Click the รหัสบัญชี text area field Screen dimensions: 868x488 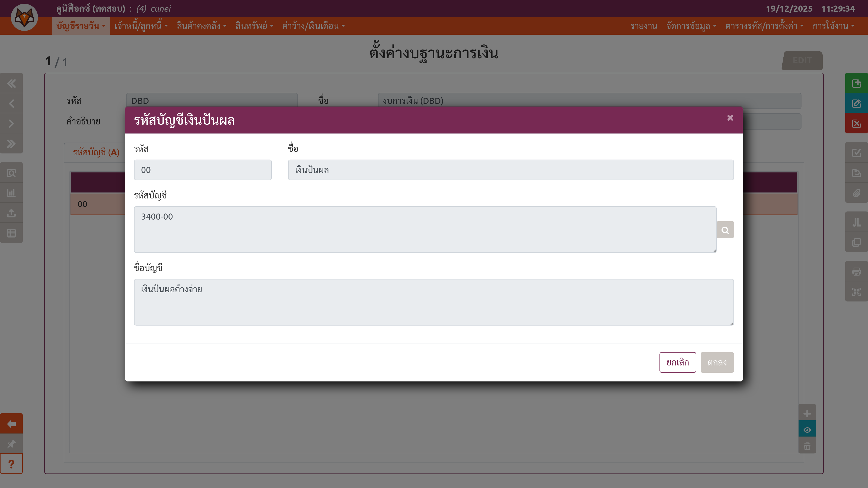tap(425, 230)
